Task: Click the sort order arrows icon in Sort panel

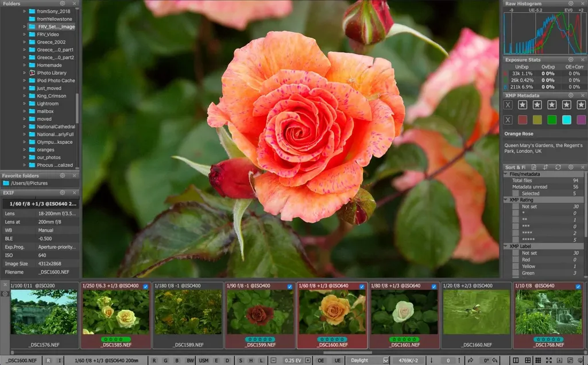Action: [546, 167]
